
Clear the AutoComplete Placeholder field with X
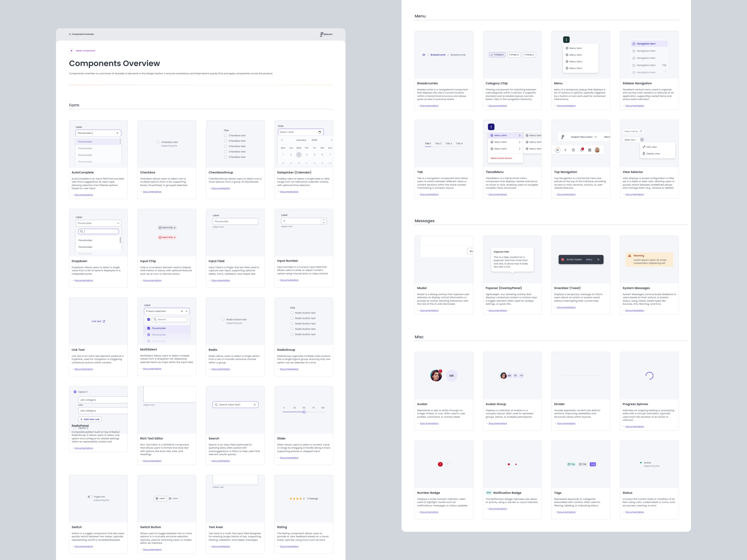(x=117, y=133)
